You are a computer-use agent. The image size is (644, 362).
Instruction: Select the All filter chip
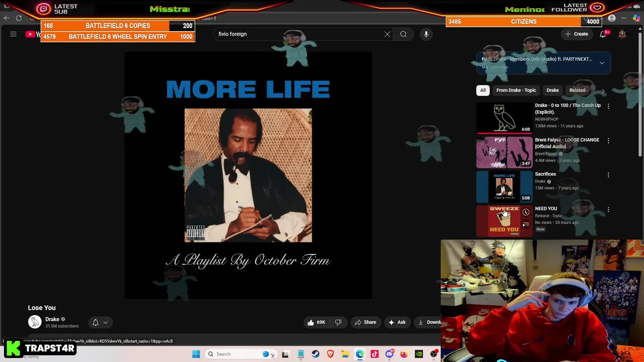(483, 90)
